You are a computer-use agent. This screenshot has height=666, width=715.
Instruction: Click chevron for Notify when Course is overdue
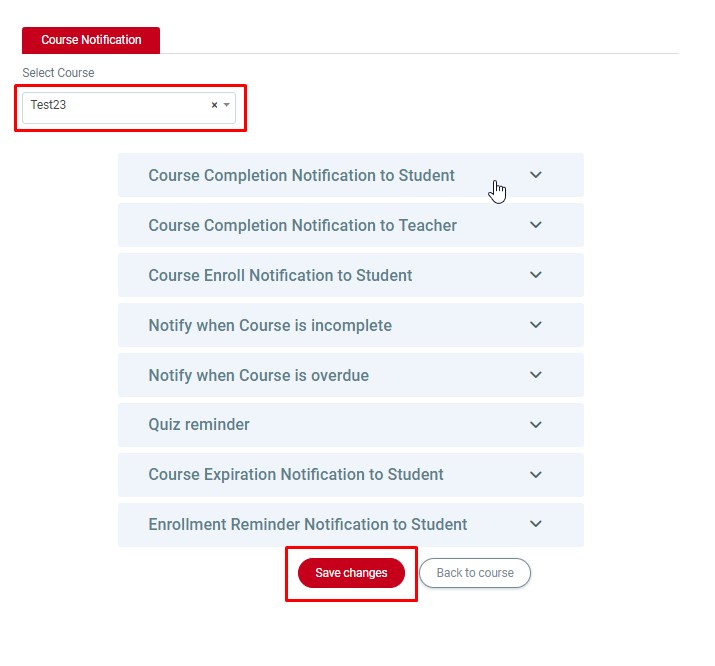click(536, 375)
